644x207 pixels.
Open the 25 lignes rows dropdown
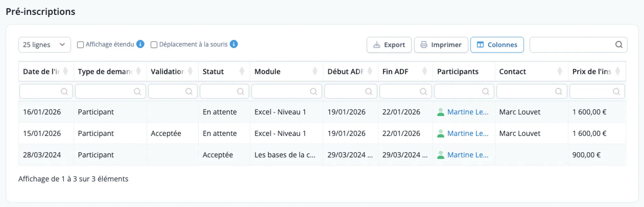coord(45,45)
